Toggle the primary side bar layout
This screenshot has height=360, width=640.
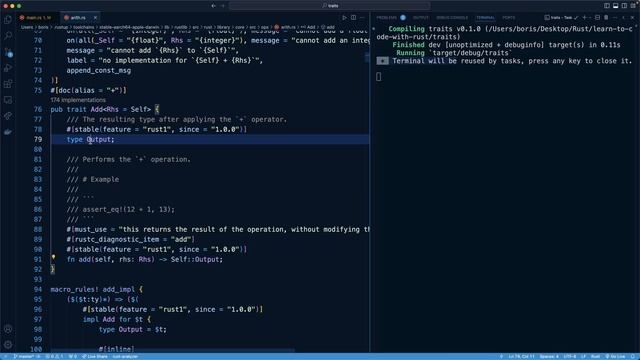[x=607, y=6]
